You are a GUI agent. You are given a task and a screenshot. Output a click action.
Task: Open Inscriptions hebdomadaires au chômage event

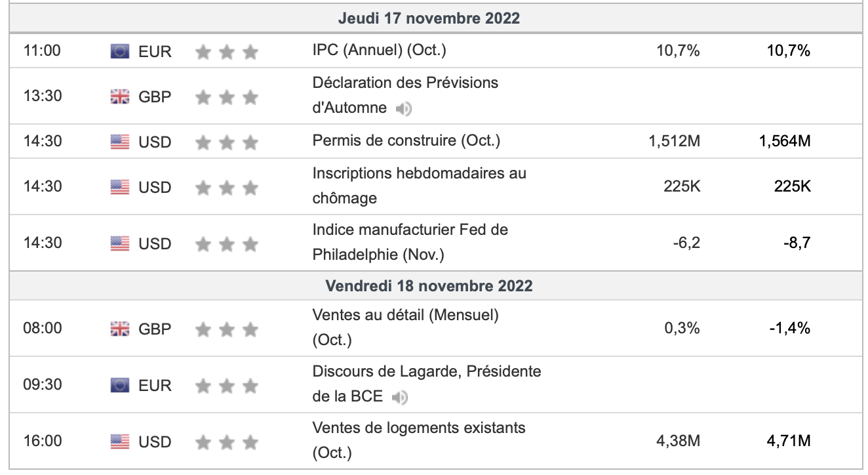pos(419,185)
